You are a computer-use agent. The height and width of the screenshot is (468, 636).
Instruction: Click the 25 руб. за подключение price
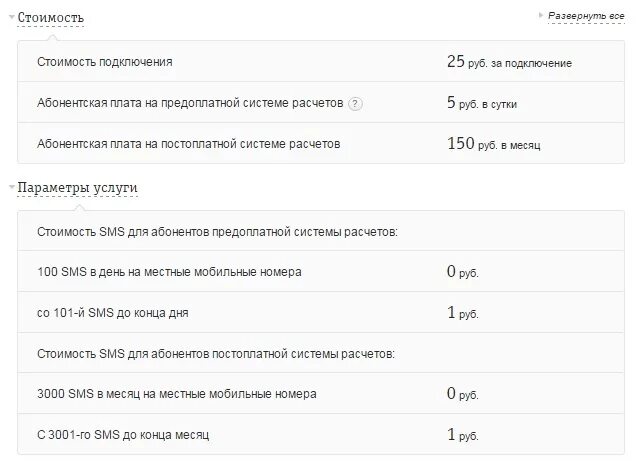click(x=509, y=62)
